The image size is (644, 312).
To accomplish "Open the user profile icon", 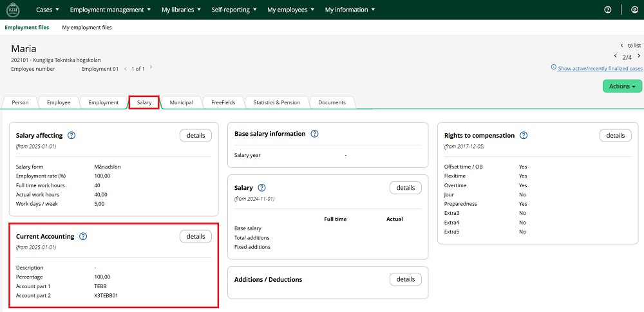I will pos(634,10).
